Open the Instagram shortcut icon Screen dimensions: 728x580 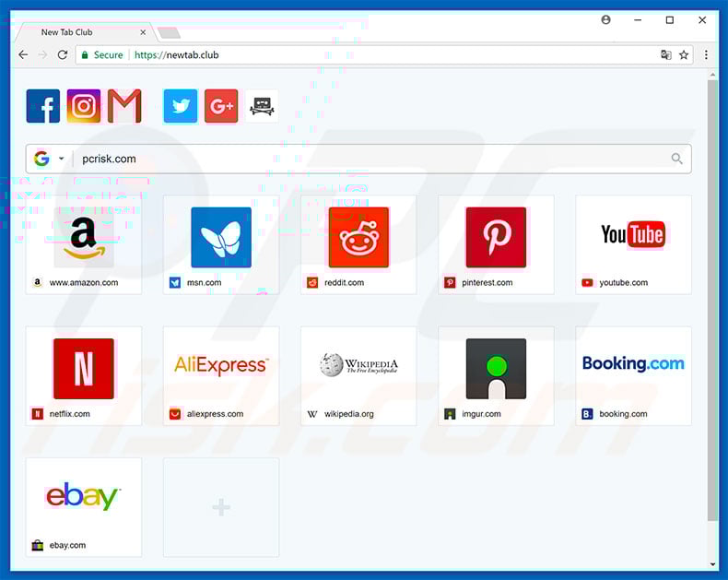(x=84, y=106)
